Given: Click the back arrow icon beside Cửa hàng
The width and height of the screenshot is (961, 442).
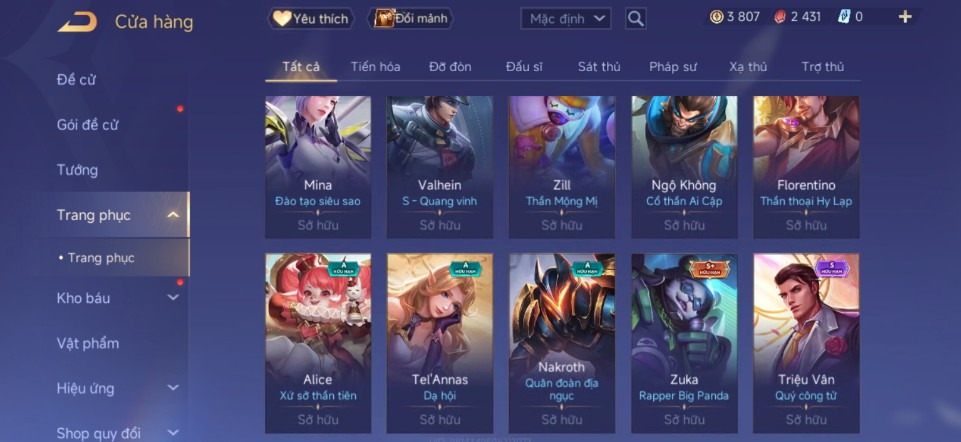Looking at the screenshot, I should 77,22.
